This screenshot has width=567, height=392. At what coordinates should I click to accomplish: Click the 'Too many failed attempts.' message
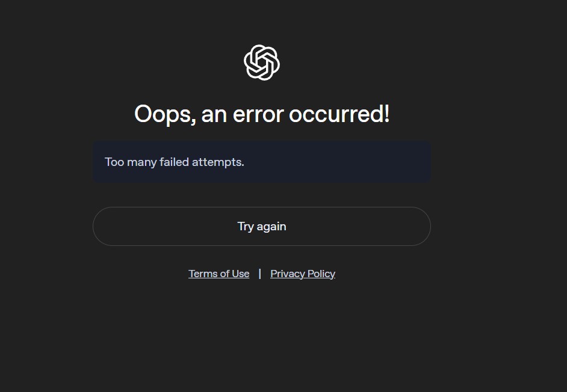coord(175,162)
